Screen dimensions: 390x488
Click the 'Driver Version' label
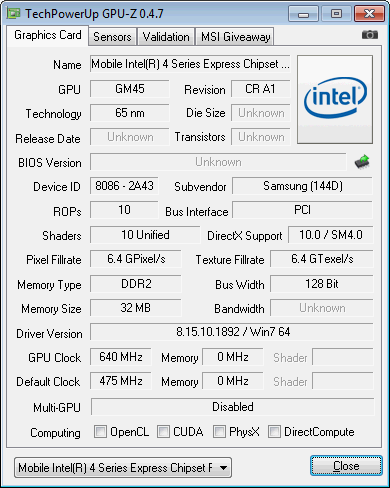click(x=49, y=334)
